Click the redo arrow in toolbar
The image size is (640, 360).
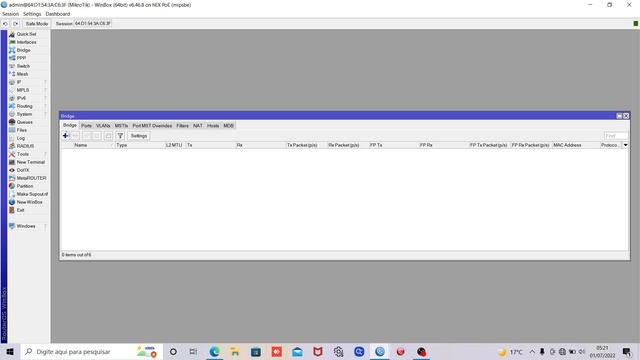click(x=16, y=24)
